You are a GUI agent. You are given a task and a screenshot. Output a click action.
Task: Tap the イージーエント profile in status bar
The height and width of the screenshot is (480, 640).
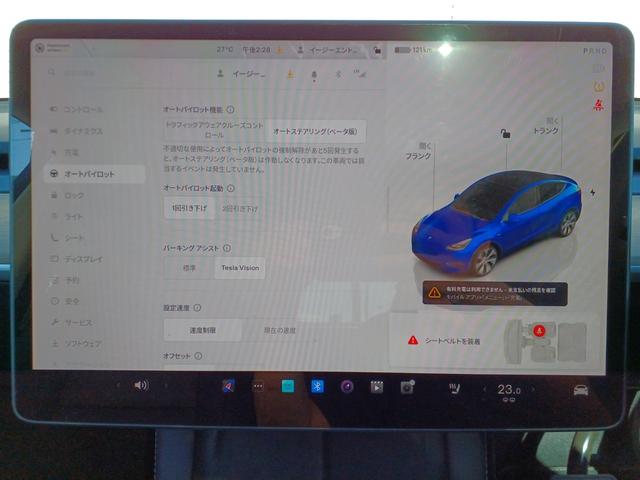(327, 50)
